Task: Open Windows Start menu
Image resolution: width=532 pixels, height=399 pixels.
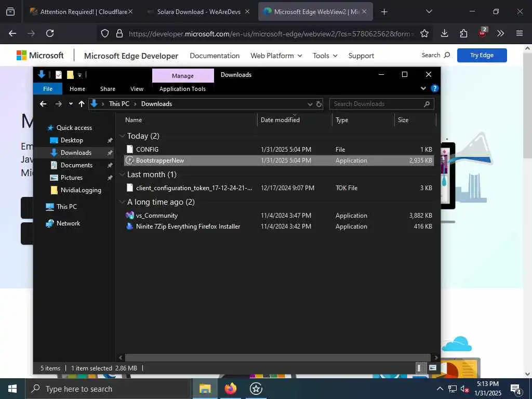Action: click(12, 389)
